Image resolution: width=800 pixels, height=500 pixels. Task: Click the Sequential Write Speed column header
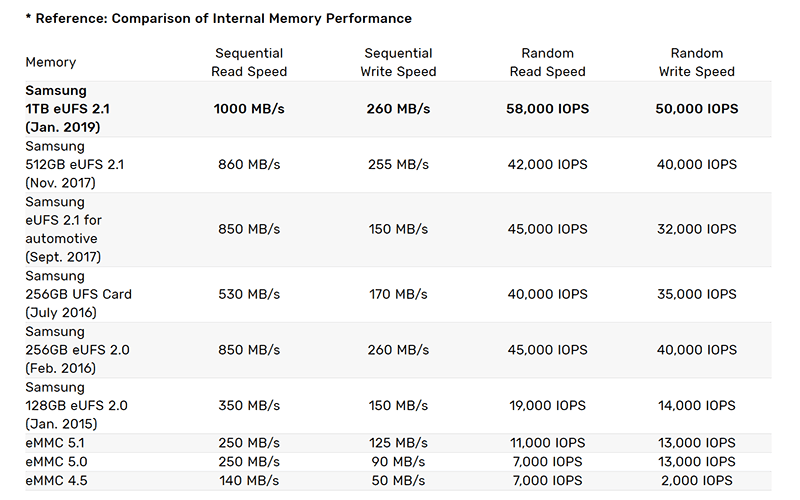pyautogui.click(x=398, y=62)
